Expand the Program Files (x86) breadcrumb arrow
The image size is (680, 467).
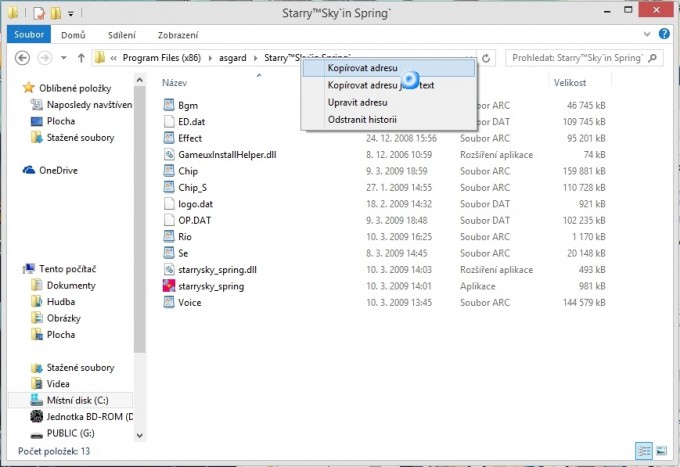point(210,58)
